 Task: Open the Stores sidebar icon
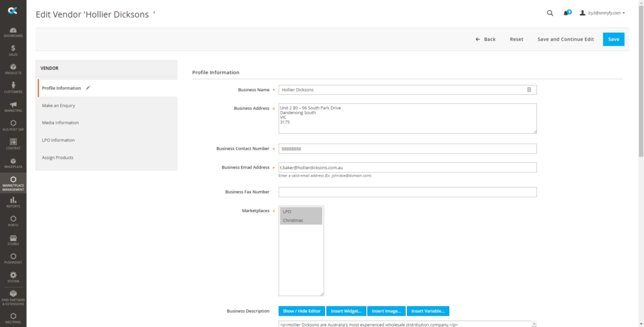[13, 240]
